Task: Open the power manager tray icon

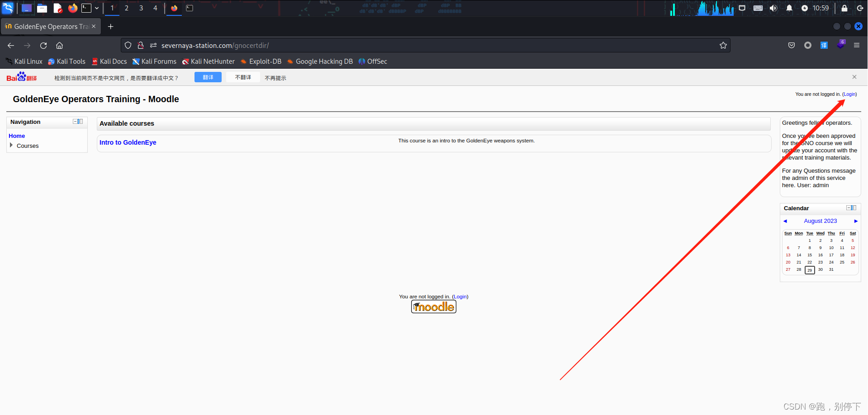Action: pos(805,8)
